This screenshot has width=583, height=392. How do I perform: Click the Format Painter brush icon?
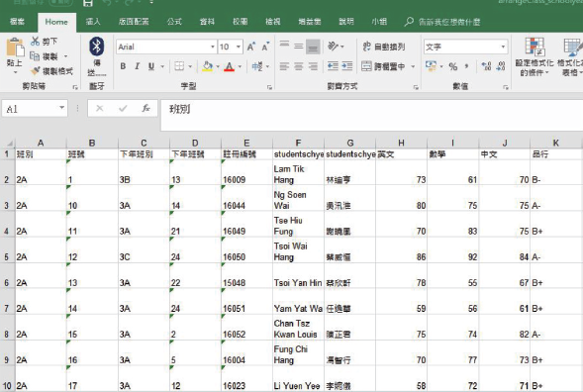click(x=36, y=70)
